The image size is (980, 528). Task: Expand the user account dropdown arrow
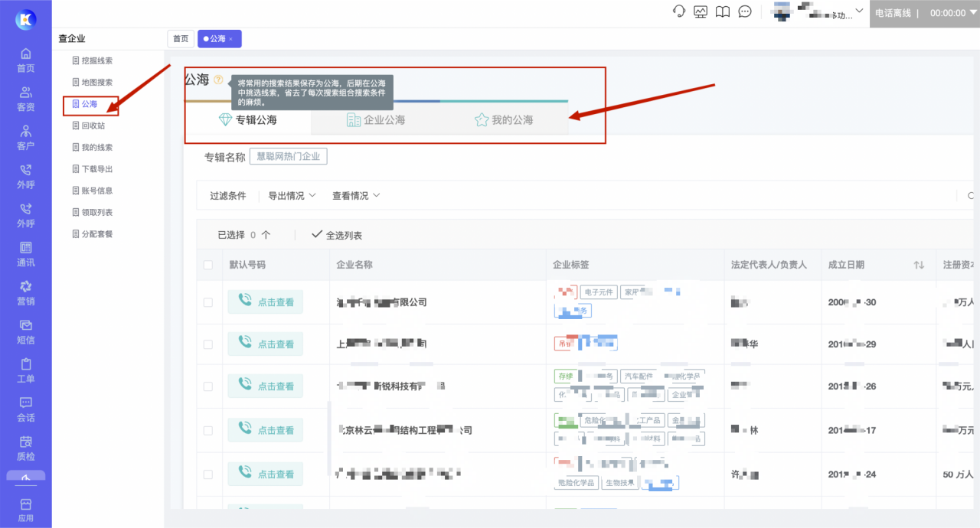tap(859, 11)
